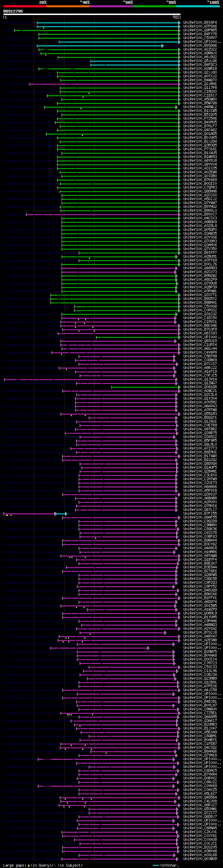Select label UniRef100_Q2JRH1

(200, 84)
